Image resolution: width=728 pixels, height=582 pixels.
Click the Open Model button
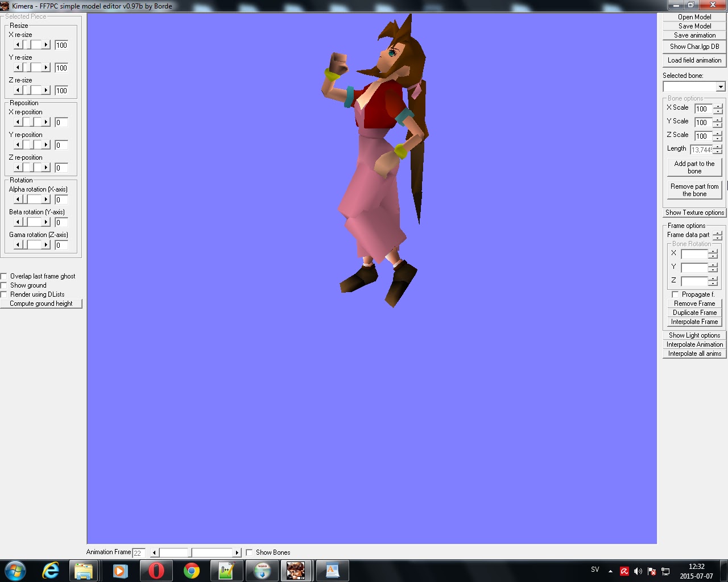point(694,17)
